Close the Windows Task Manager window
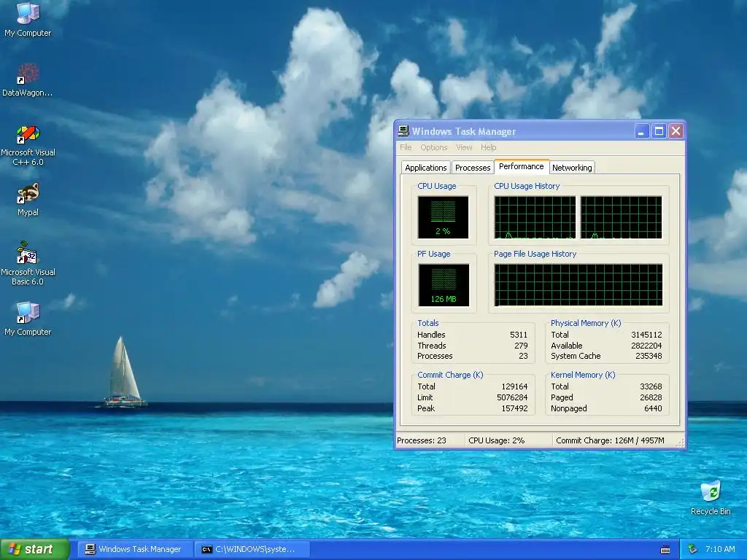Screen dimensions: 747x560 (676, 131)
